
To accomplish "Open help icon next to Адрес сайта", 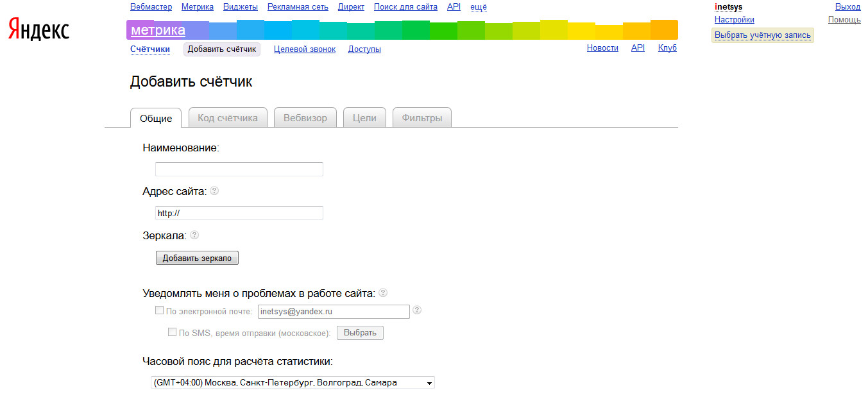I will click(214, 190).
